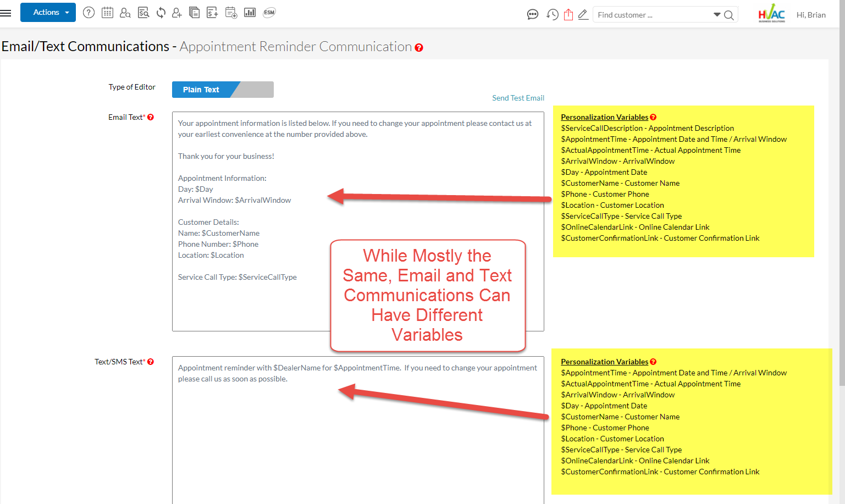845x504 pixels.
Task: Click the refresh sync arrows icon
Action: (x=161, y=13)
